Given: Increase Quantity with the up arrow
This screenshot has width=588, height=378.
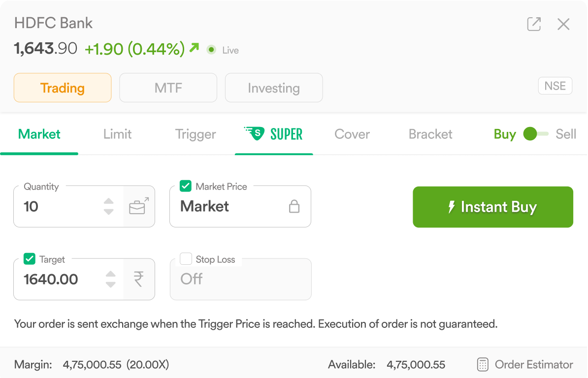Looking at the screenshot, I should tap(109, 201).
